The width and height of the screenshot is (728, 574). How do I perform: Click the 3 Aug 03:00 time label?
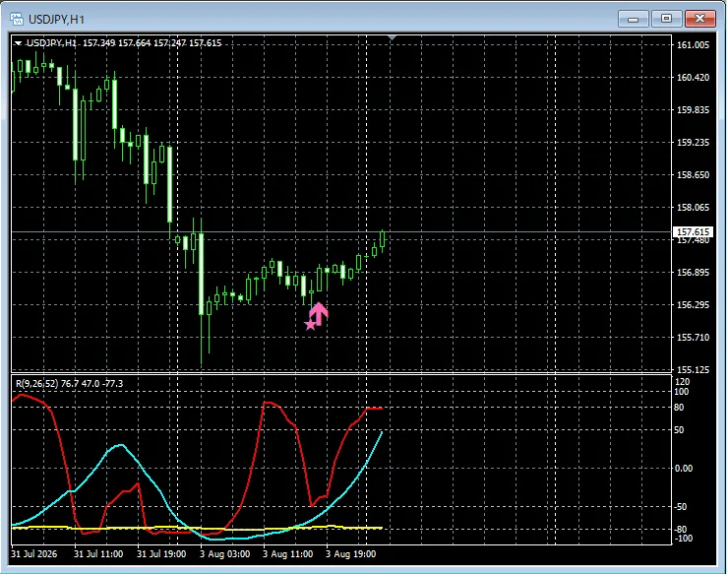pyautogui.click(x=224, y=554)
